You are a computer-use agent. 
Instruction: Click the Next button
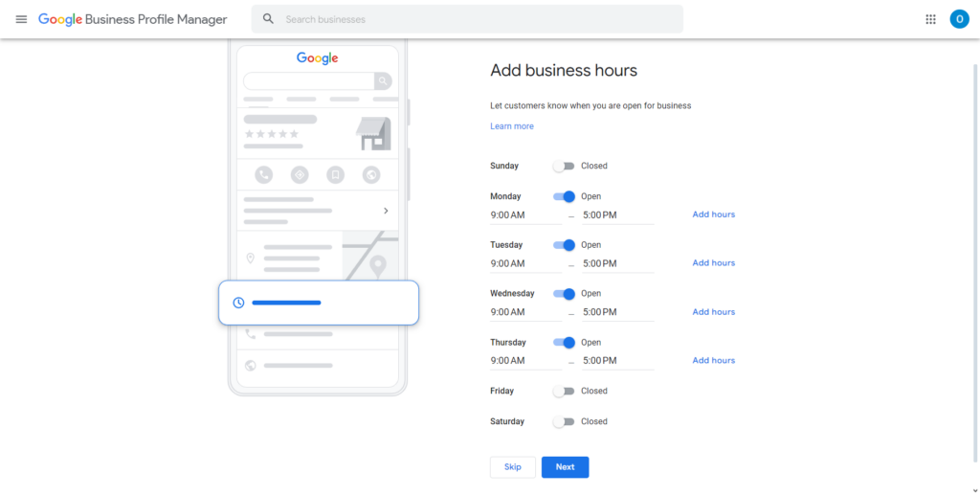(x=565, y=467)
